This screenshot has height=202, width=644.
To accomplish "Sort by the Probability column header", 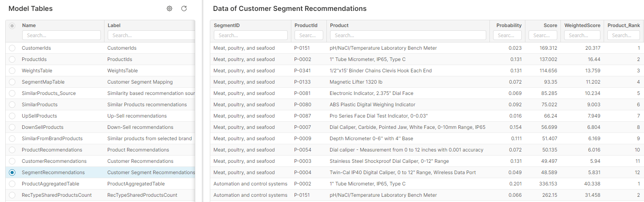I will pyautogui.click(x=509, y=25).
